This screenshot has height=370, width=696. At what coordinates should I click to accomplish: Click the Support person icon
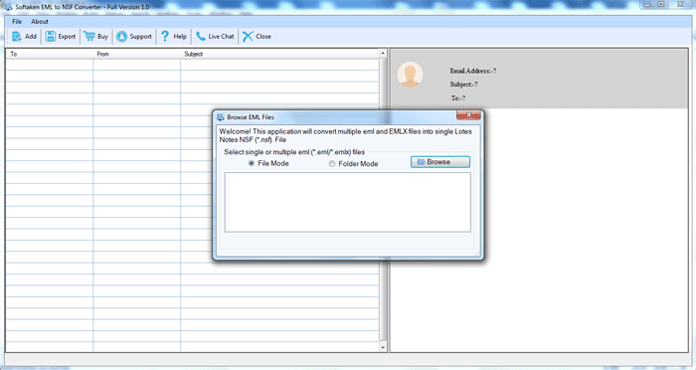pos(122,36)
